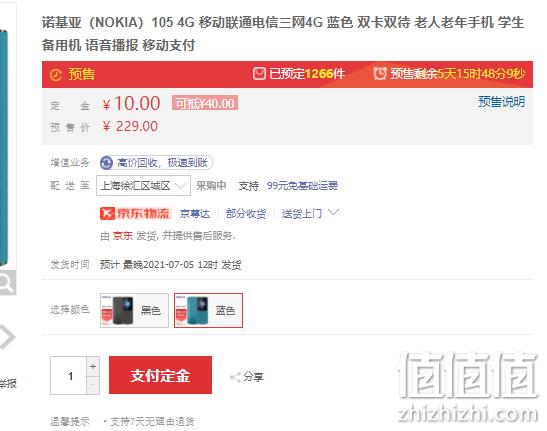This screenshot has width=547, height=431.
Task: Decrease quantity with the minus stepper
Action: (x=93, y=385)
